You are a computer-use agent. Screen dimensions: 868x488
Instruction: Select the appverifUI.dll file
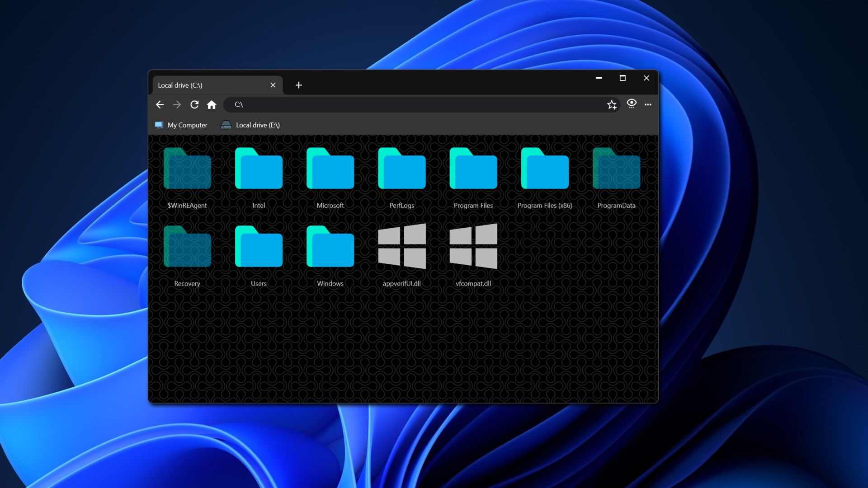point(401,247)
